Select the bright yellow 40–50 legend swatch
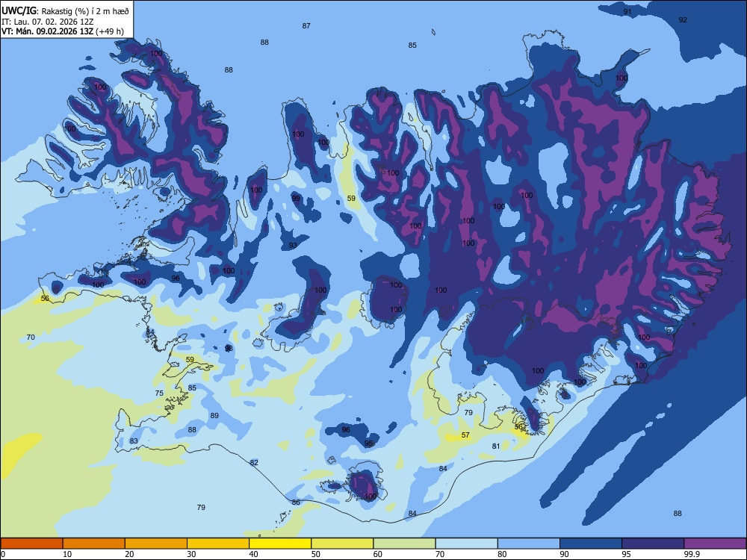 [280, 544]
